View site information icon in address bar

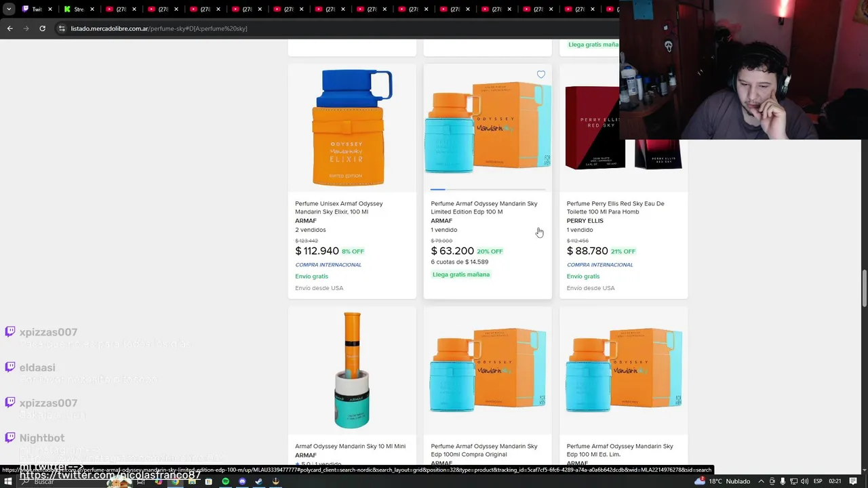[62, 28]
